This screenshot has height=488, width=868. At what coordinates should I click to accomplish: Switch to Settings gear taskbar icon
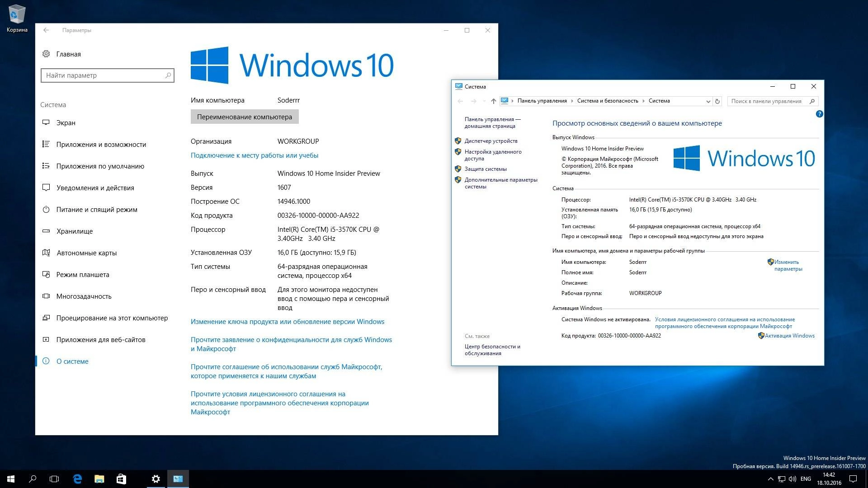[156, 479]
